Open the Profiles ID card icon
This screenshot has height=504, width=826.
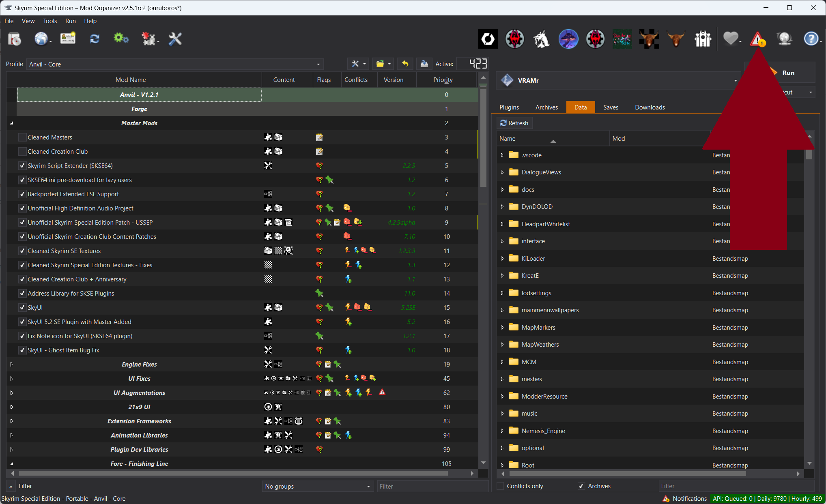pos(68,39)
